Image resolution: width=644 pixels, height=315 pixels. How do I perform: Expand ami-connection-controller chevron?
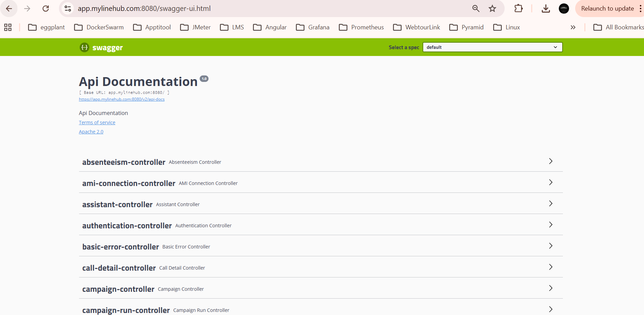click(551, 182)
